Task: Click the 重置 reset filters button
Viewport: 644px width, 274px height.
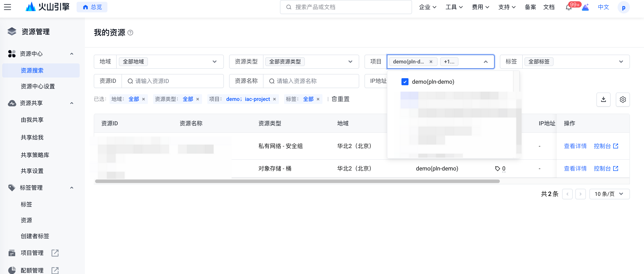Action: (340, 99)
